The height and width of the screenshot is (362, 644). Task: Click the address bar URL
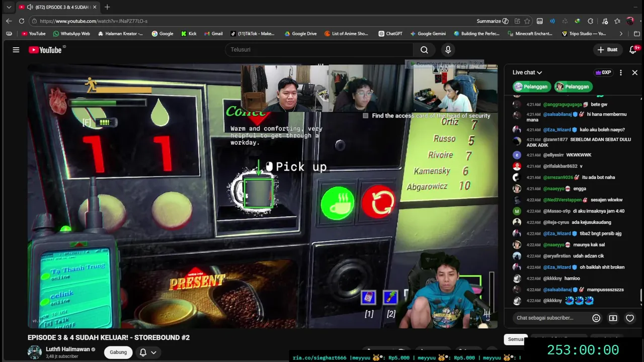94,21
